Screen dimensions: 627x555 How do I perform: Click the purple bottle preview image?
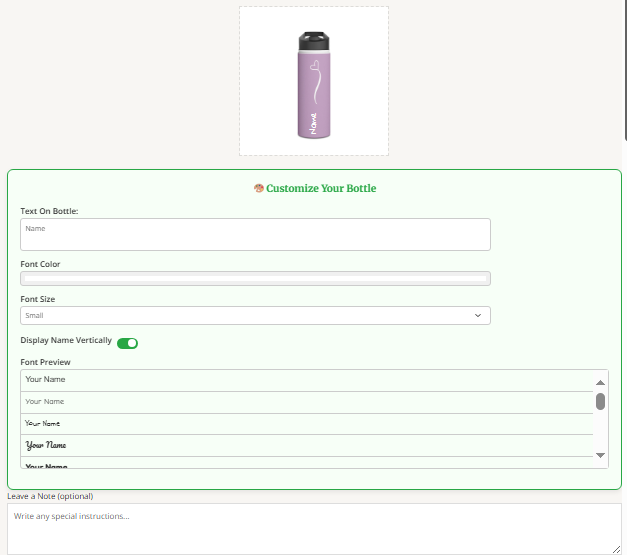[x=314, y=85]
